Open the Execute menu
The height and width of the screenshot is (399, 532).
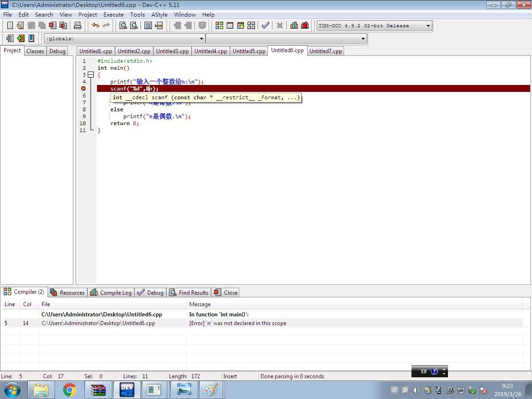(113, 15)
